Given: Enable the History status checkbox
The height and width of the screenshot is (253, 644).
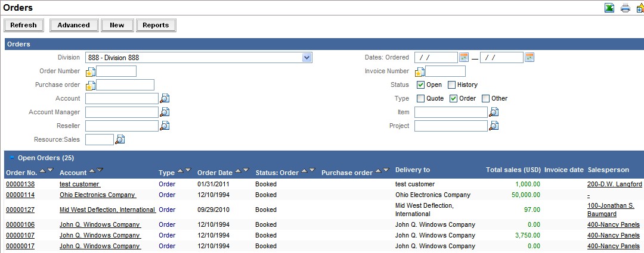Looking at the screenshot, I should pos(451,85).
